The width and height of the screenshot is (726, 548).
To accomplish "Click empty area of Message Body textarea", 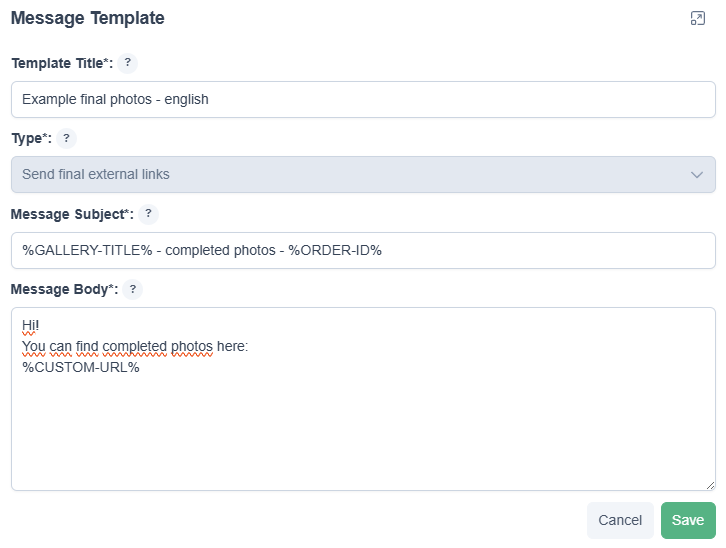I will (x=363, y=430).
